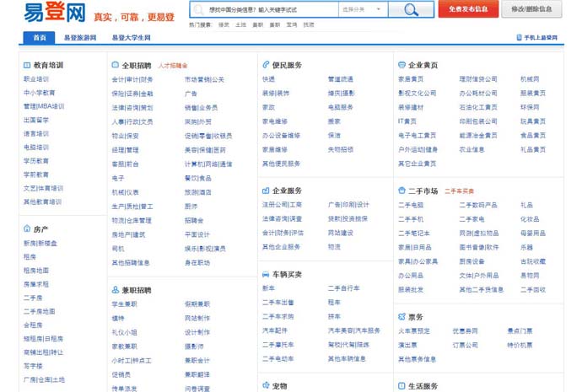The width and height of the screenshot is (582, 392).
Task: Click the 企业黄页 section icon
Action: (x=401, y=65)
